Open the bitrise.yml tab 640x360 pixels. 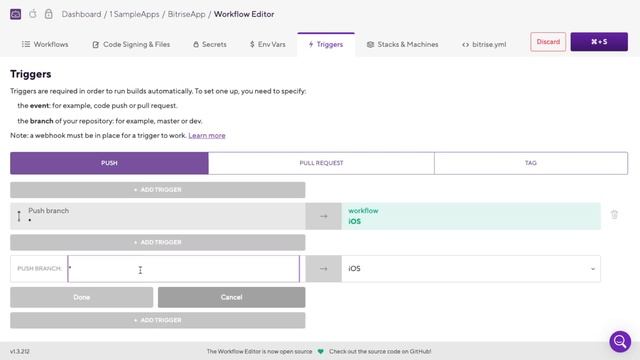click(484, 44)
